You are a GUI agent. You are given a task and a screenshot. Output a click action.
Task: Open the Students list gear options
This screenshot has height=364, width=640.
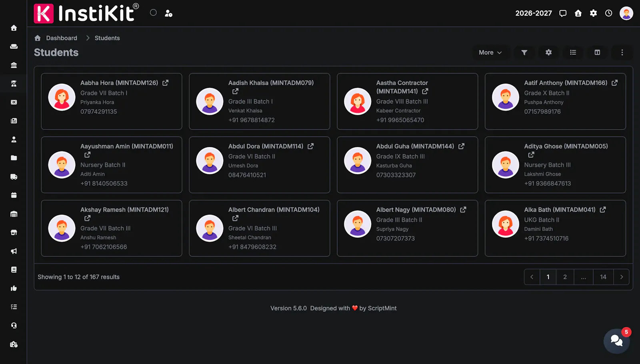point(548,52)
